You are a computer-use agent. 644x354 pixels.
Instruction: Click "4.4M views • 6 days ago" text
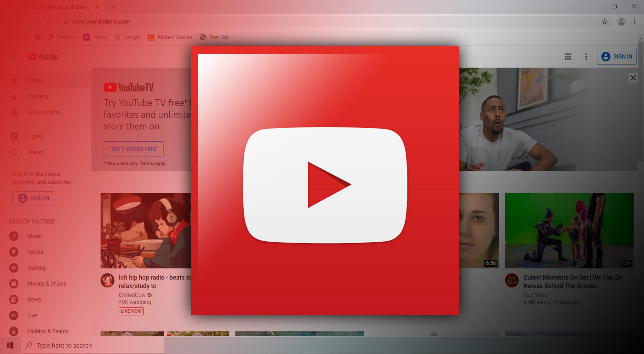[x=552, y=302]
